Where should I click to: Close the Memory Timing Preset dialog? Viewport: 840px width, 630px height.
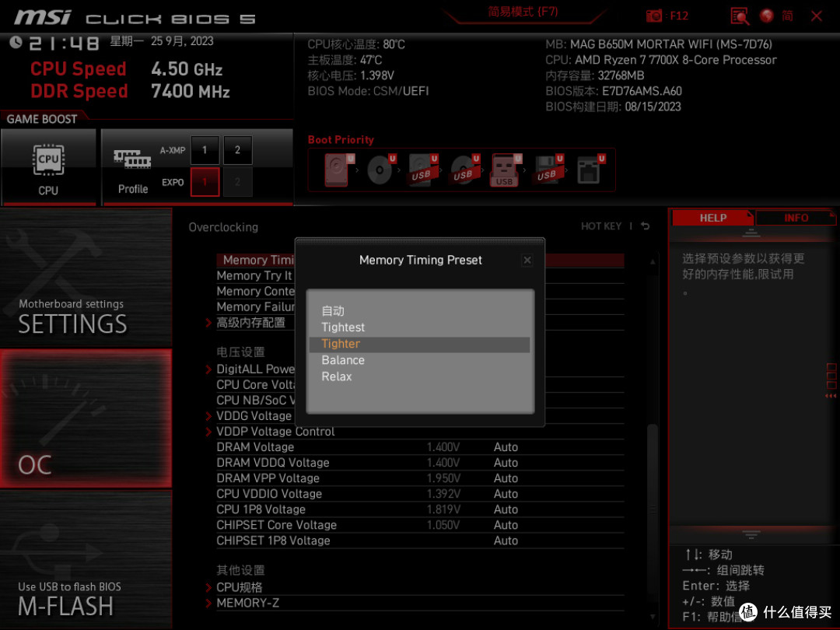point(527,260)
